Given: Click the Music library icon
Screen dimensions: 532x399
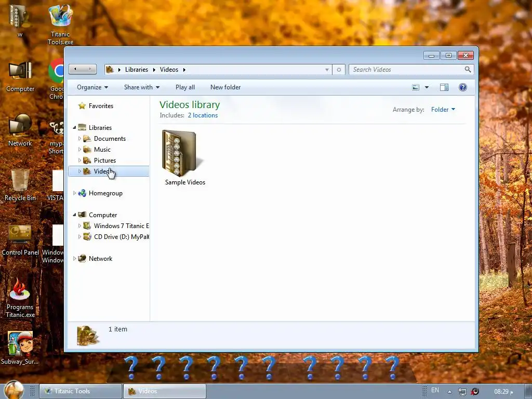Looking at the screenshot, I should tap(87, 149).
